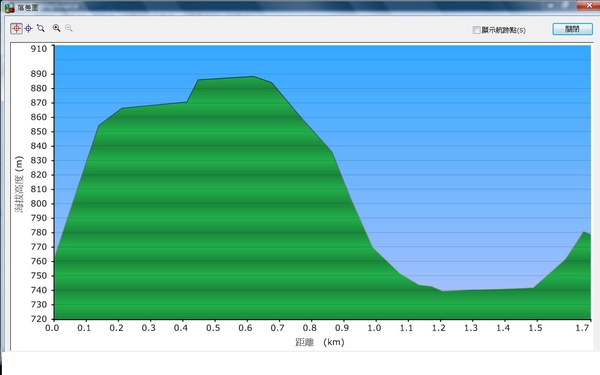Click the 關閉 button
The width and height of the screenshot is (600, 375).
[572, 29]
